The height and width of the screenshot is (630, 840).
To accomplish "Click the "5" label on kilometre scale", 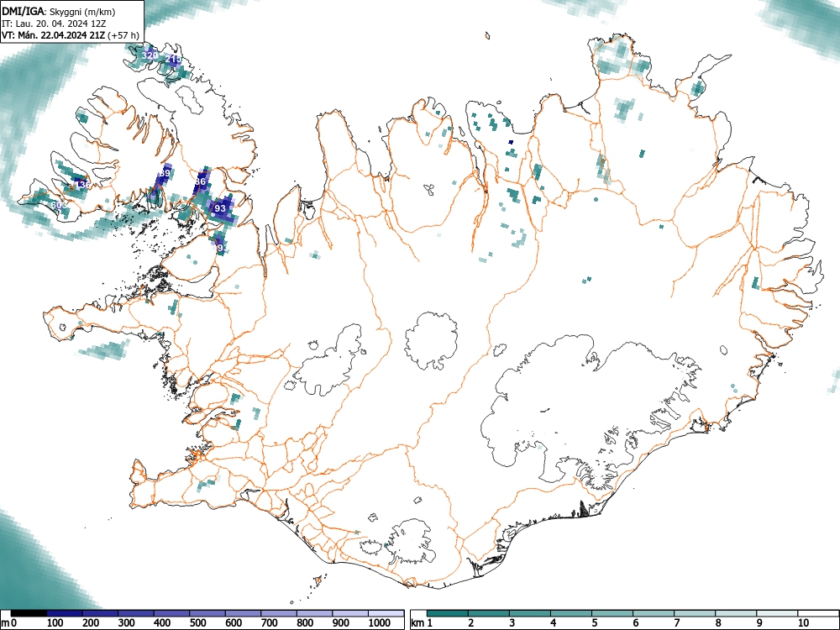I will pos(595,622).
